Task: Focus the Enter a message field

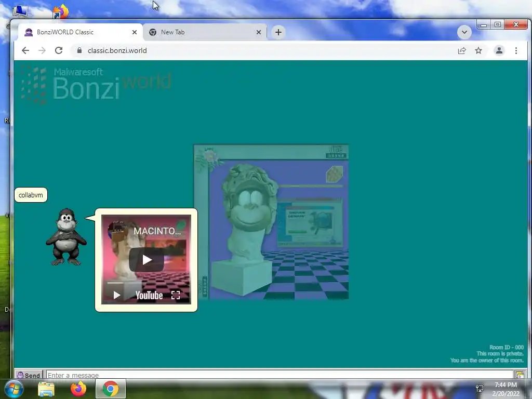Action: (280, 375)
